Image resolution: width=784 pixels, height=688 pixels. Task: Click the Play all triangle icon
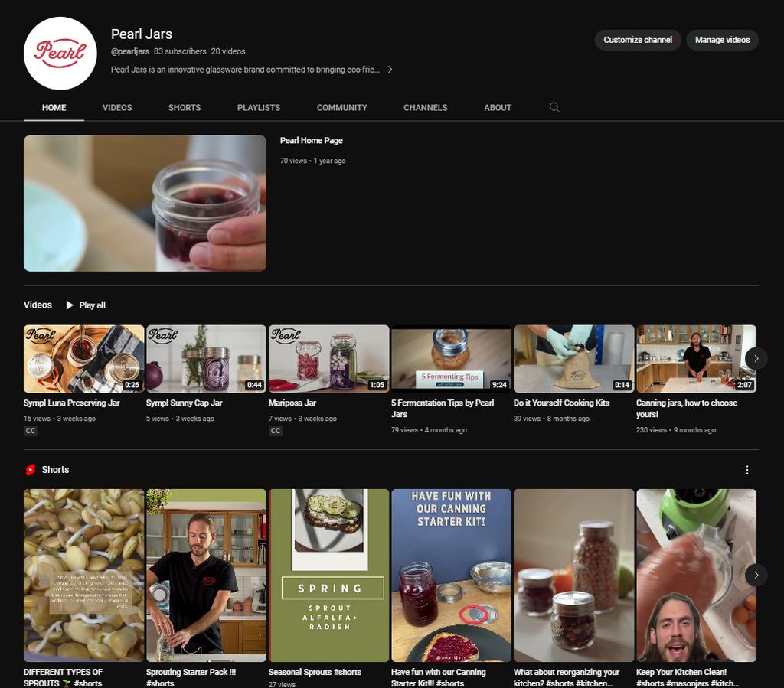pyautogui.click(x=70, y=305)
